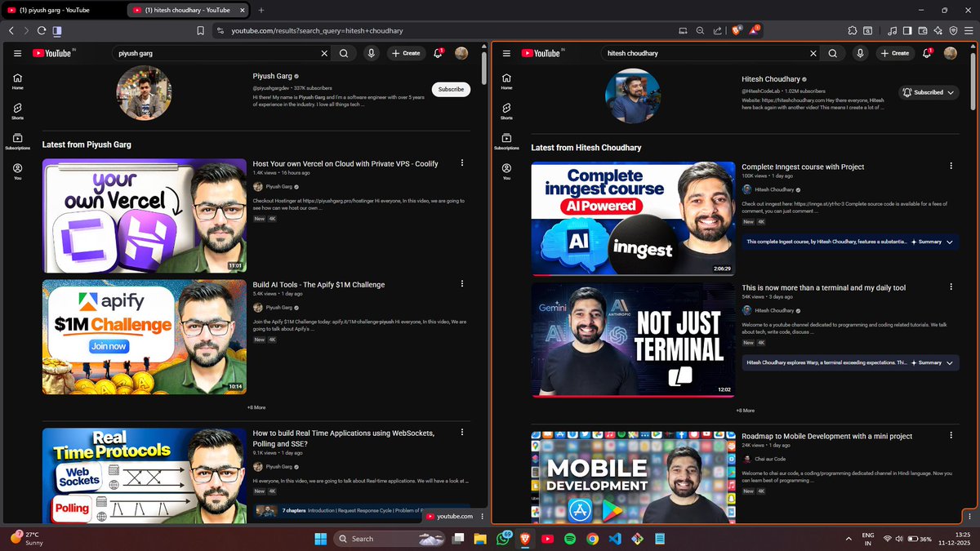The height and width of the screenshot is (551, 980).
Task: Open the 'Real Time Protocols' video thumbnail
Action: pyautogui.click(x=145, y=475)
